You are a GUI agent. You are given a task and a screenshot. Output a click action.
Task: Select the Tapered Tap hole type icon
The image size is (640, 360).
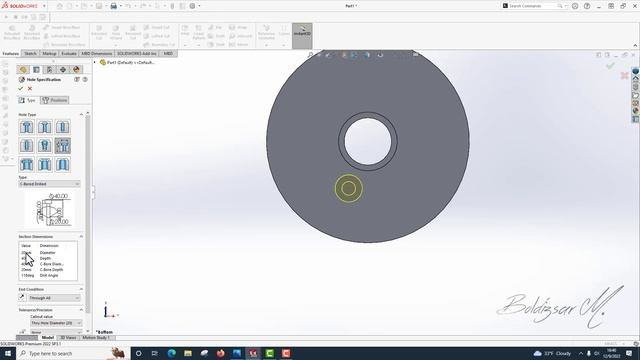[x=44, y=146]
